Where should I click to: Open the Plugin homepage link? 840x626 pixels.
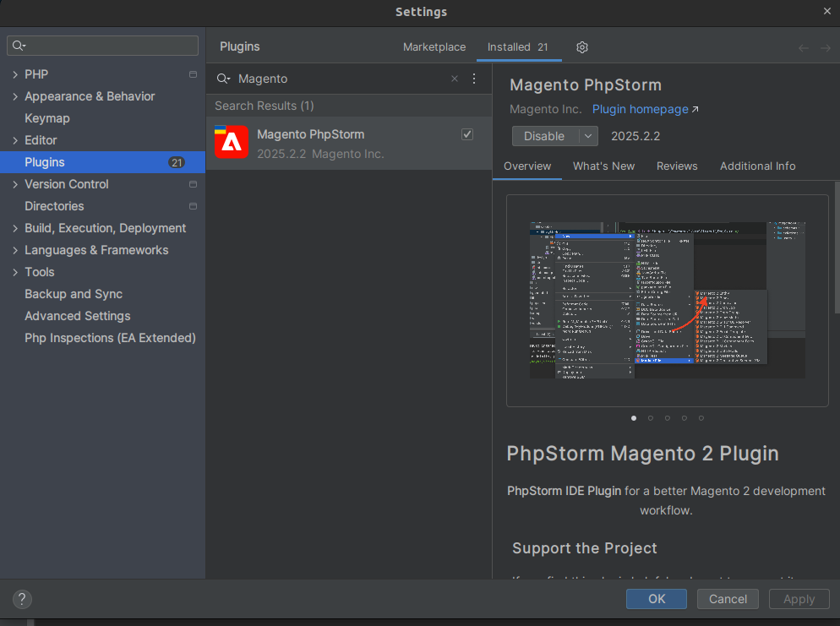(x=641, y=110)
